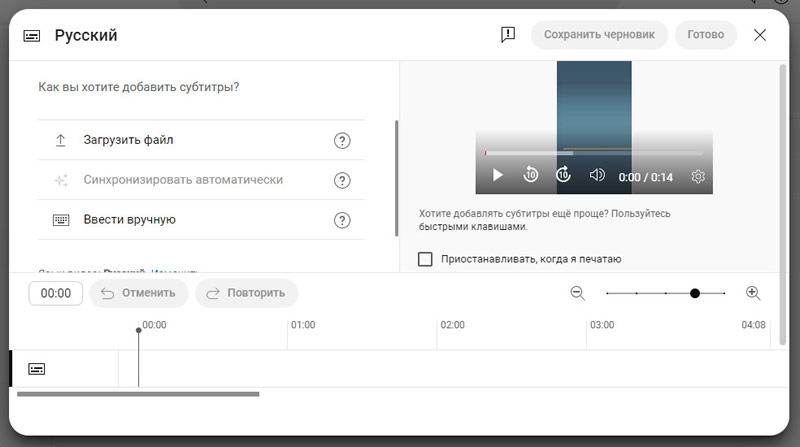Open help for Загрузить файл
Image resolution: width=800 pixels, height=447 pixels.
coord(342,140)
